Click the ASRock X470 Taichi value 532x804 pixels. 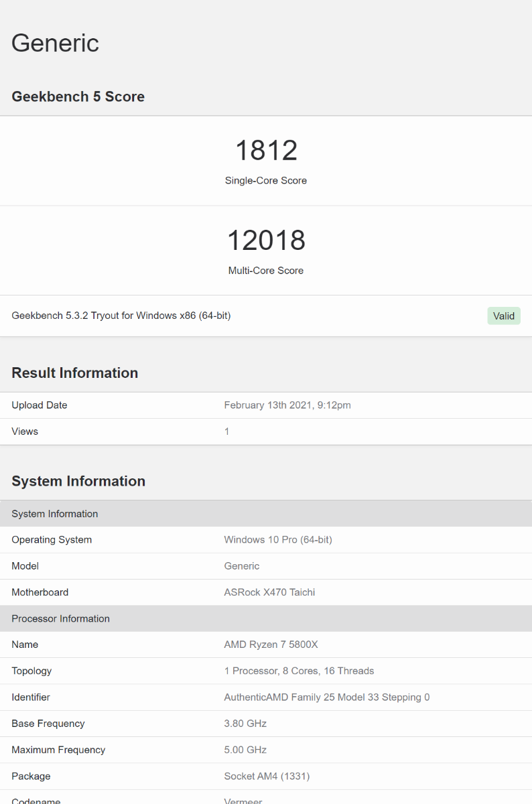(x=269, y=592)
